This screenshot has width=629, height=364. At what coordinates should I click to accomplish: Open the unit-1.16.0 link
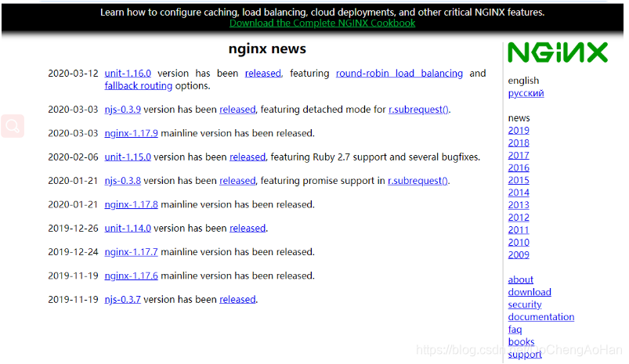pos(128,74)
